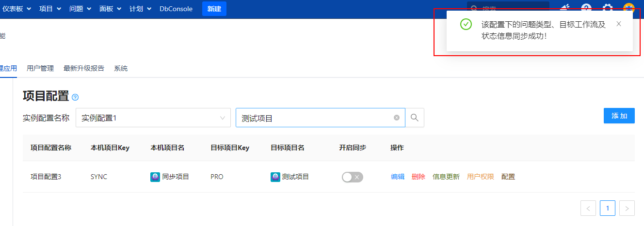This screenshot has width=644, height=226.
Task: Click the 测试项目 target project avatar icon
Action: pos(275,177)
